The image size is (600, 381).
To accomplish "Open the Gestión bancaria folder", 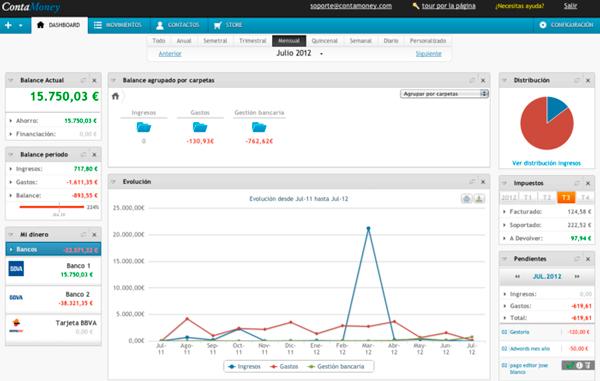I will coord(259,127).
